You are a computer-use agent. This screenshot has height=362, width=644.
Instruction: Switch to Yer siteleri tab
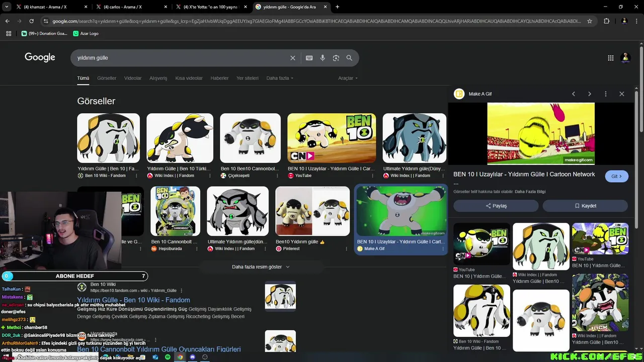pyautogui.click(x=248, y=78)
